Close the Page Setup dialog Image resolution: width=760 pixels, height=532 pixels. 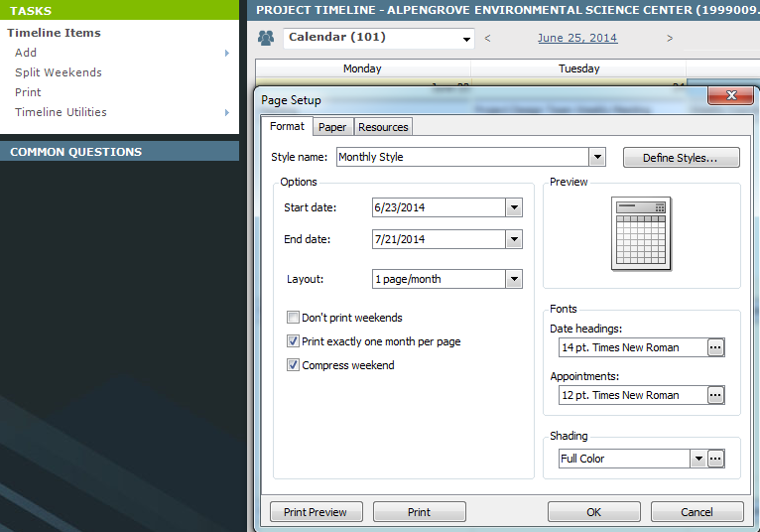731,95
